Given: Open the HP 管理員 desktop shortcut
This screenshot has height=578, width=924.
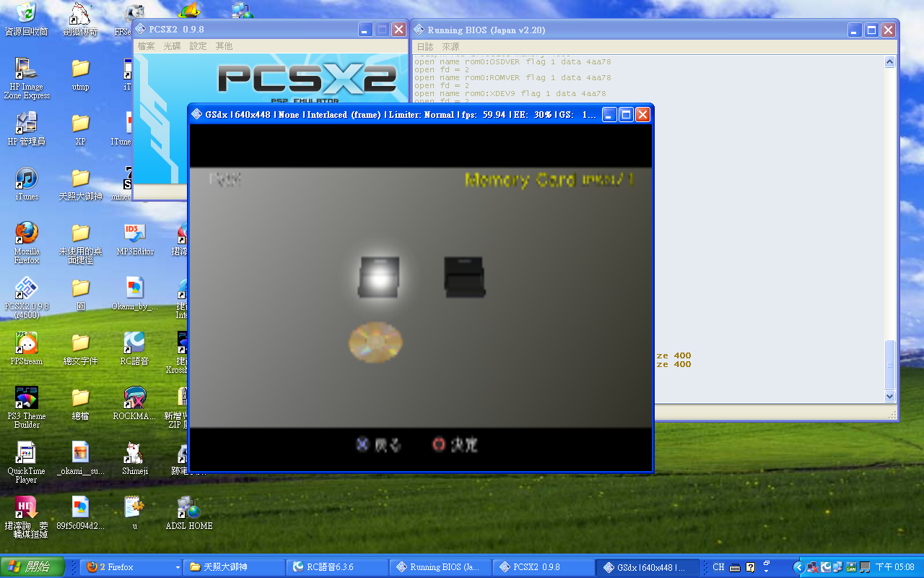Looking at the screenshot, I should [27, 129].
